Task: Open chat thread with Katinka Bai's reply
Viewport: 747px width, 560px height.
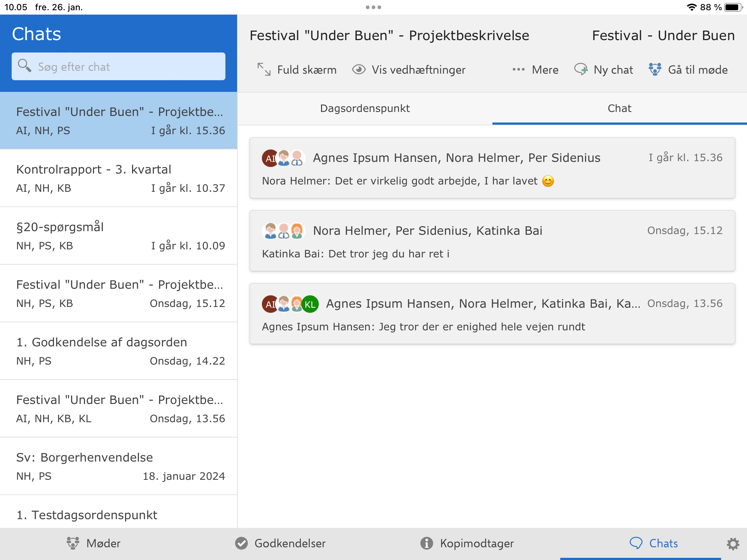Action: [492, 241]
